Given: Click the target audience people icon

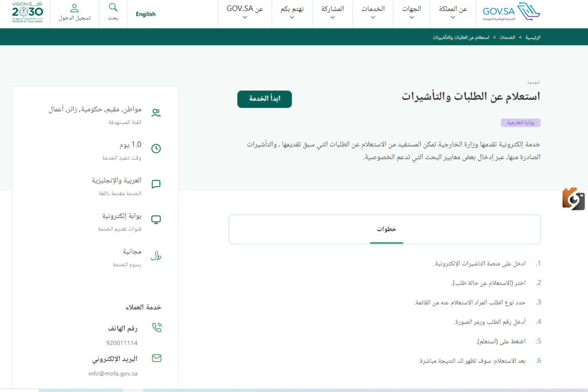Looking at the screenshot, I should 156,113.
